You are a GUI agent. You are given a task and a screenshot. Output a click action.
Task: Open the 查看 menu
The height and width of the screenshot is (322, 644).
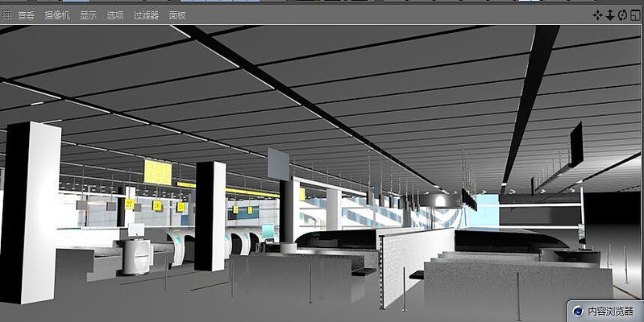(27, 15)
